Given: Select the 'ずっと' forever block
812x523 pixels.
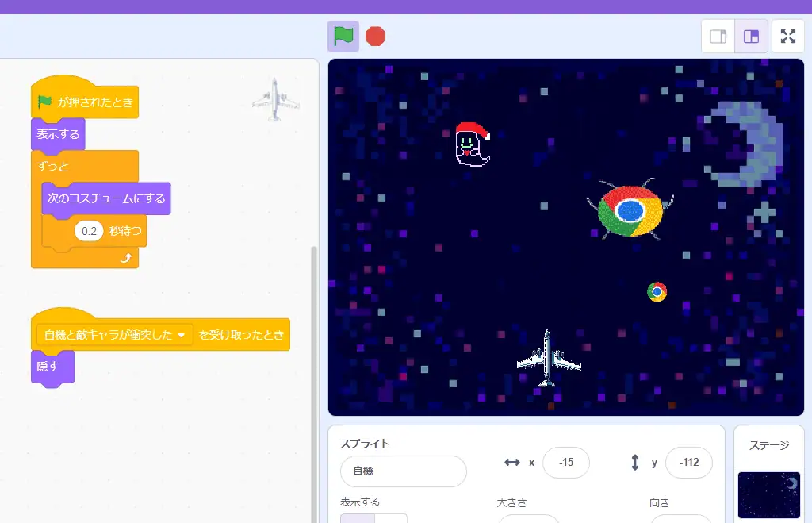Looking at the screenshot, I should click(x=53, y=167).
